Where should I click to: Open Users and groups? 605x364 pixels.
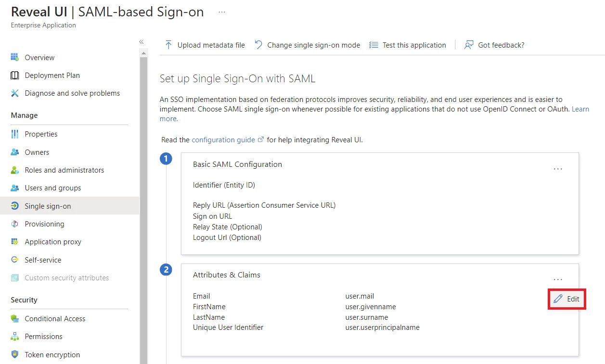pyautogui.click(x=69, y=188)
